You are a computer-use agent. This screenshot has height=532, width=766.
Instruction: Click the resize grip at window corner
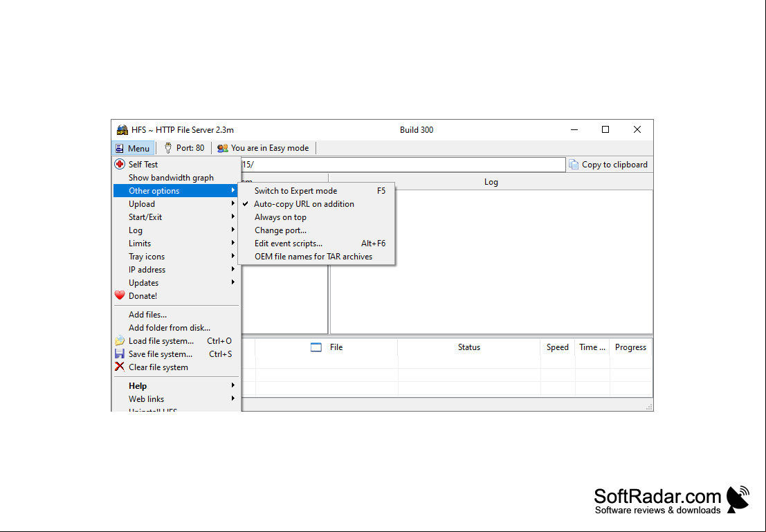pos(649,407)
